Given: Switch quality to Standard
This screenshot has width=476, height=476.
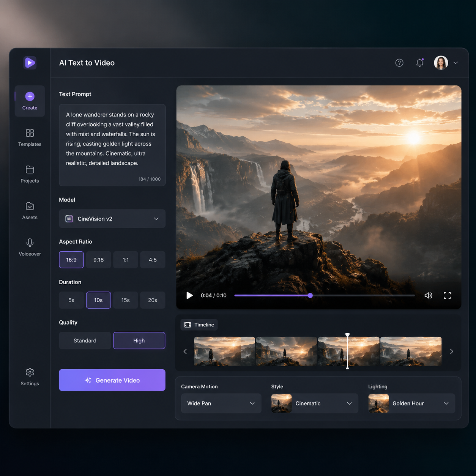Looking at the screenshot, I should 85,340.
